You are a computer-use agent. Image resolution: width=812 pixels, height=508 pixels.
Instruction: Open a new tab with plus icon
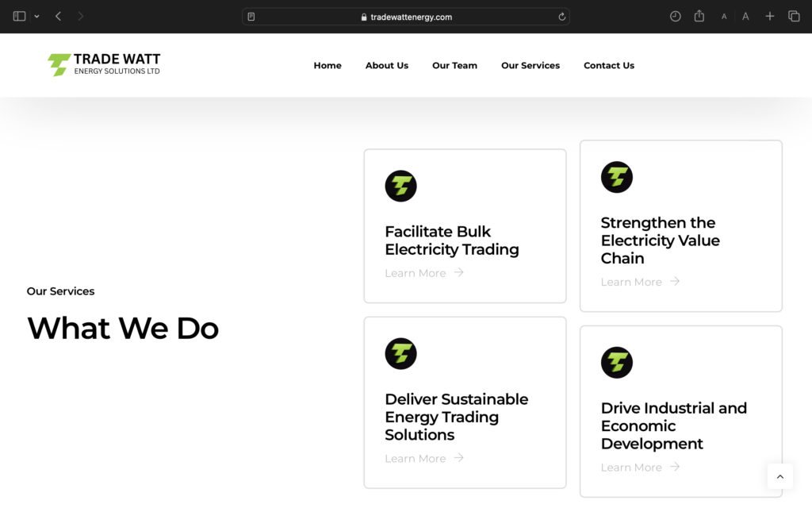pos(769,16)
